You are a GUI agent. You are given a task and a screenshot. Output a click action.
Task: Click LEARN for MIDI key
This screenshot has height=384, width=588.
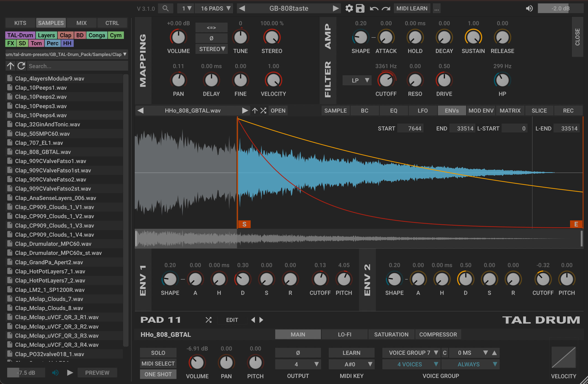[x=351, y=353]
